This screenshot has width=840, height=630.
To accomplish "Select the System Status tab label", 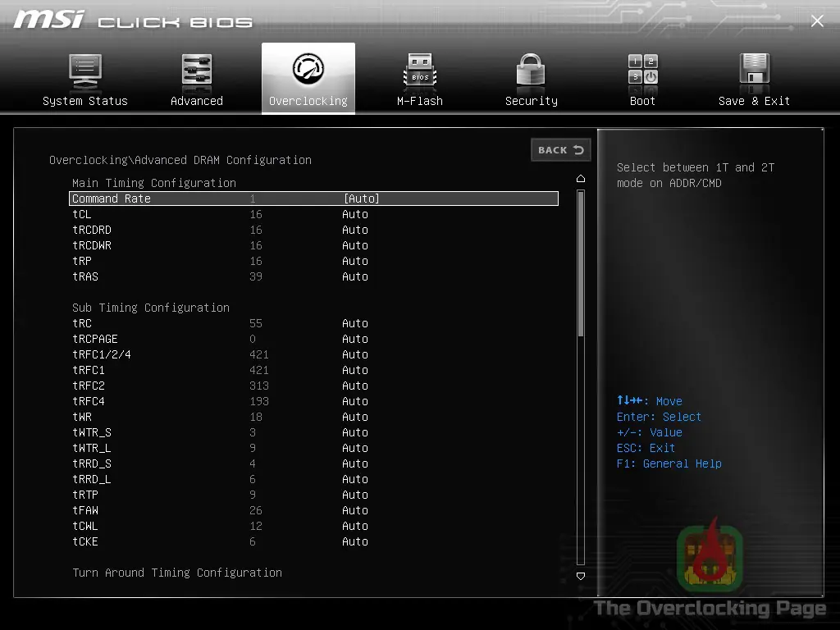I will click(x=85, y=101).
